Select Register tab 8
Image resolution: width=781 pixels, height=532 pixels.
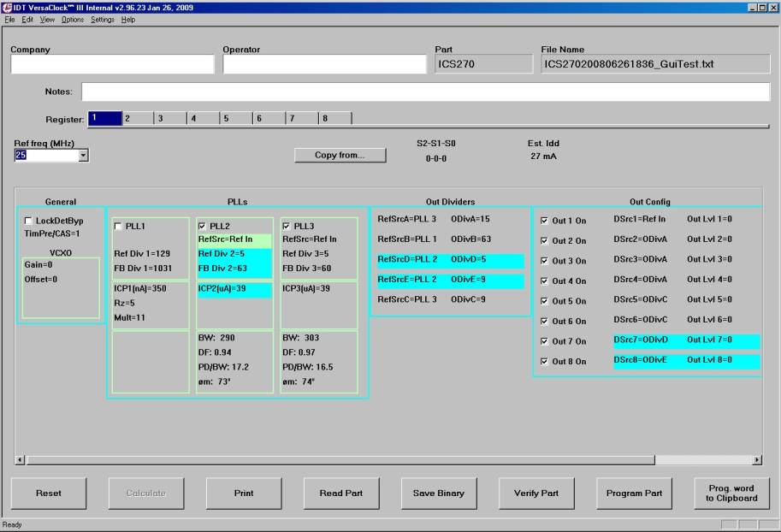pos(335,119)
